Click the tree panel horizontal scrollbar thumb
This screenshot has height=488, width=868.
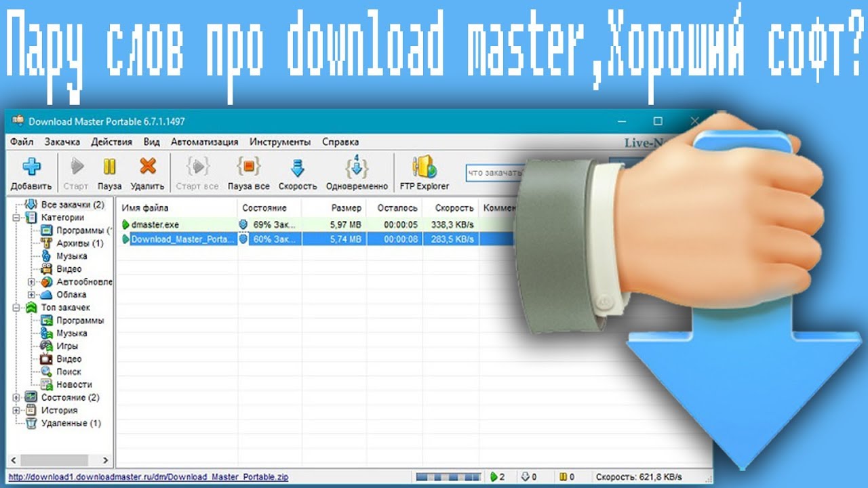point(54,460)
